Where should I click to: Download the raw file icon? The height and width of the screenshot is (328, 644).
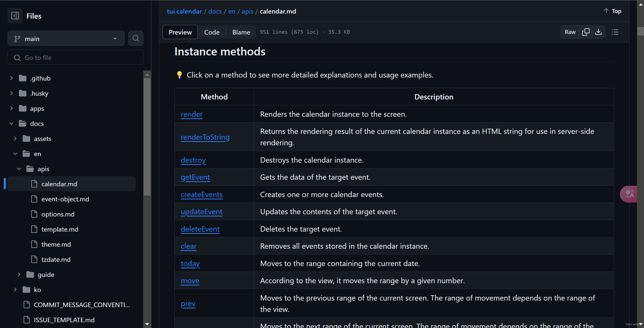point(598,32)
